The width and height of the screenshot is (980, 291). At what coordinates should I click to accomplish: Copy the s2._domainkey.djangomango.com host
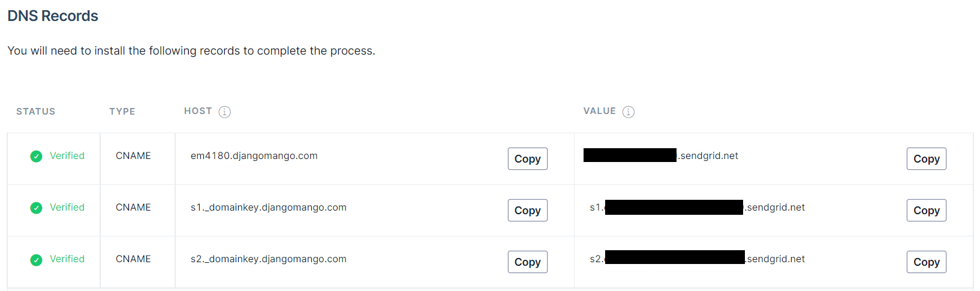(x=528, y=262)
